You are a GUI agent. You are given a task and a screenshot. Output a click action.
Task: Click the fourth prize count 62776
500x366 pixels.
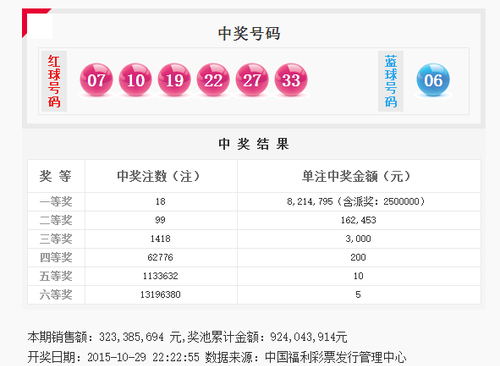pos(160,257)
